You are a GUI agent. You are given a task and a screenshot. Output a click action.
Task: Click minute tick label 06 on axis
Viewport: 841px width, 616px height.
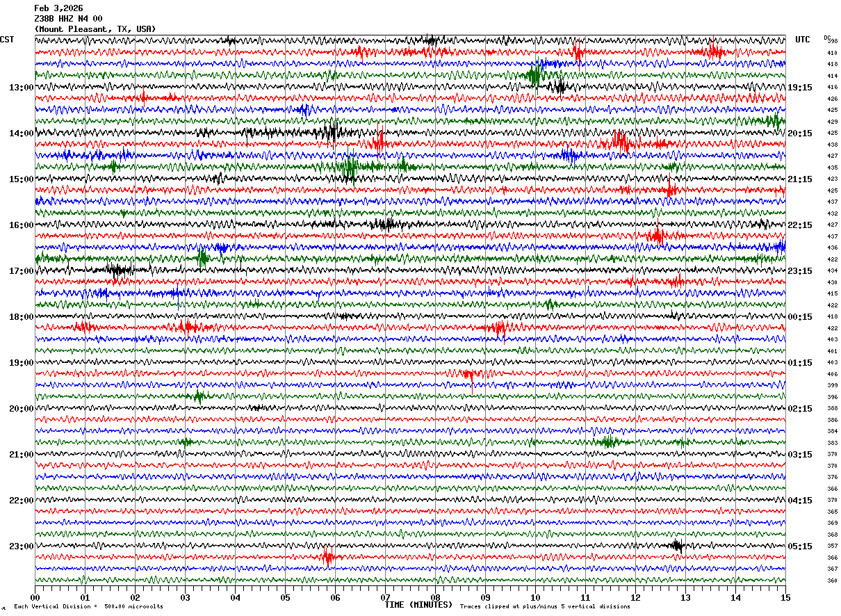coord(335,597)
